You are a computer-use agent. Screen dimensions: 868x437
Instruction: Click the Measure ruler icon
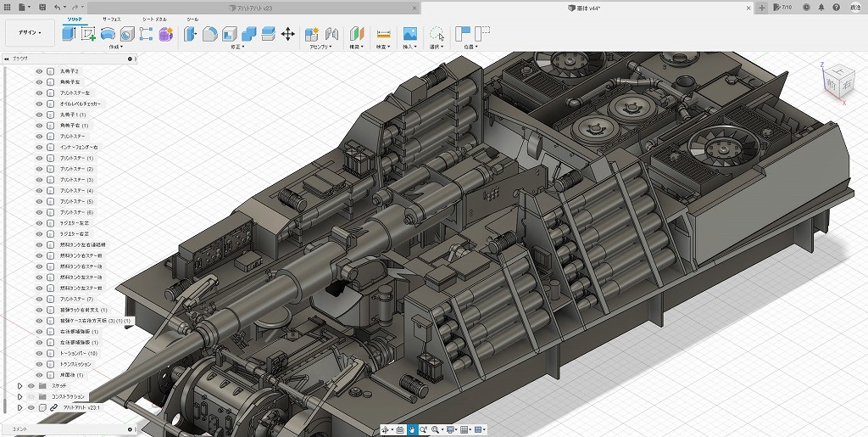[x=383, y=34]
